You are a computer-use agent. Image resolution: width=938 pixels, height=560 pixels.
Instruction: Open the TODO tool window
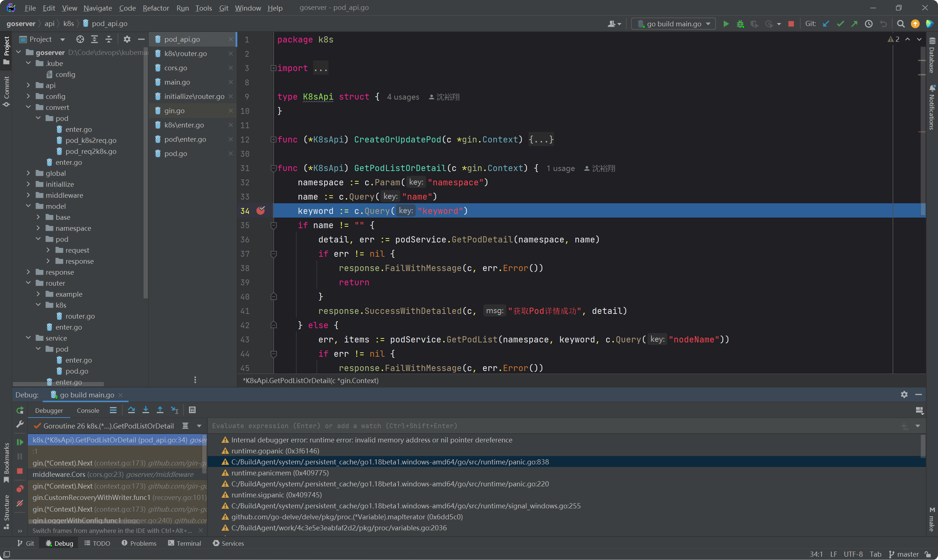tap(97, 543)
